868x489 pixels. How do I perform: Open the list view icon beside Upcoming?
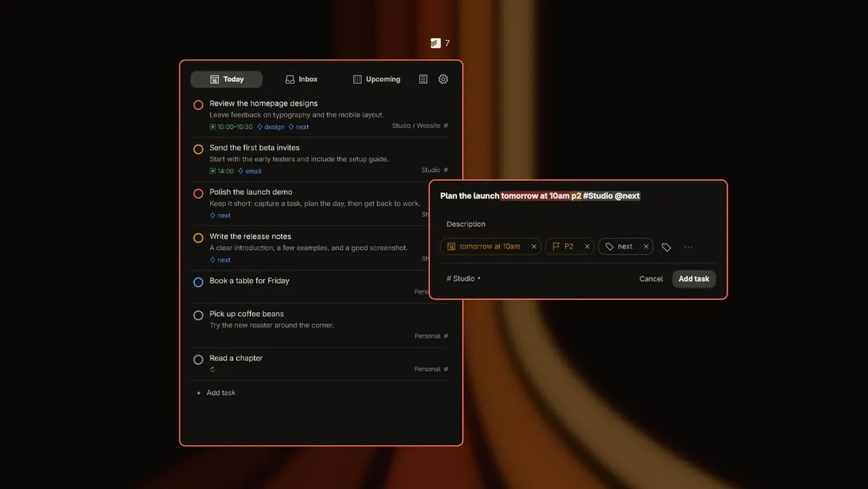click(x=423, y=79)
